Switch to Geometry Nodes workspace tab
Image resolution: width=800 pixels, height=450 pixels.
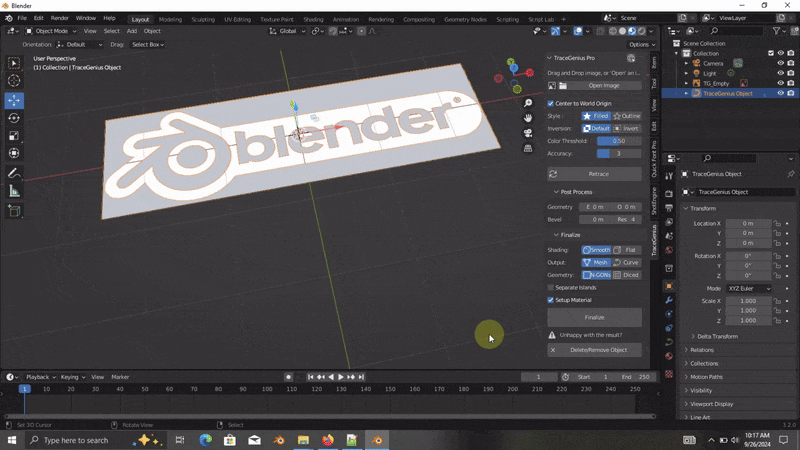pos(465,19)
